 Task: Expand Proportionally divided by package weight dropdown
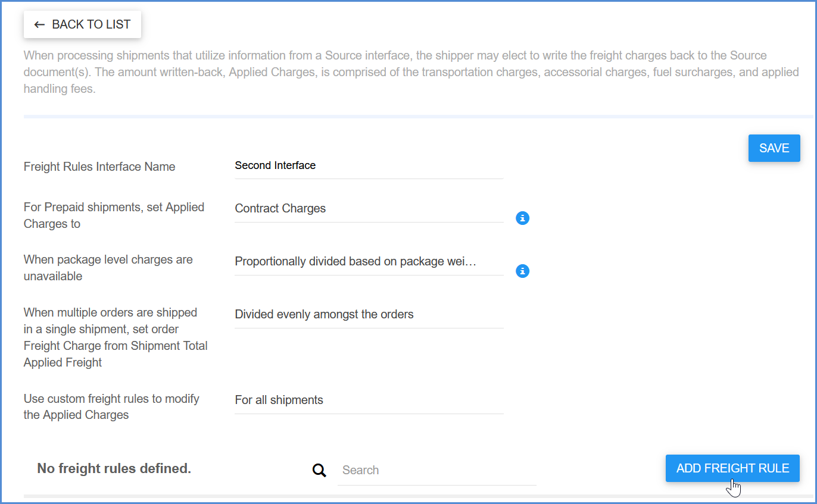368,261
